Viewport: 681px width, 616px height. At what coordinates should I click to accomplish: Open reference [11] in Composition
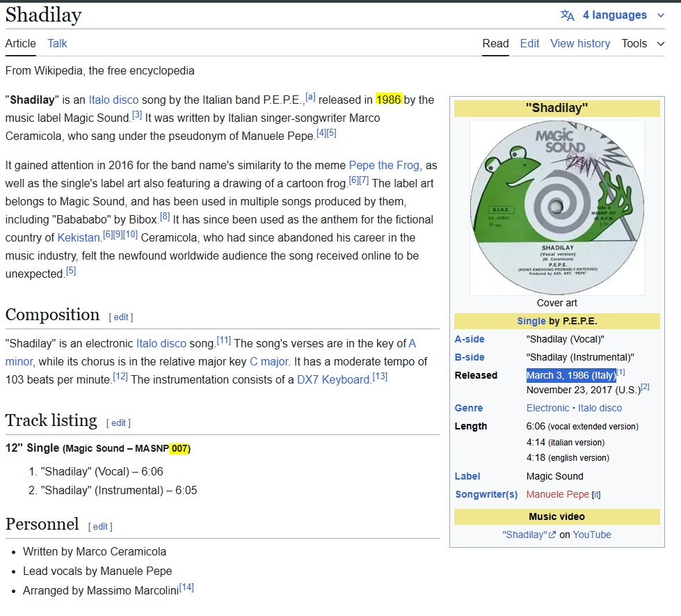[x=224, y=340]
